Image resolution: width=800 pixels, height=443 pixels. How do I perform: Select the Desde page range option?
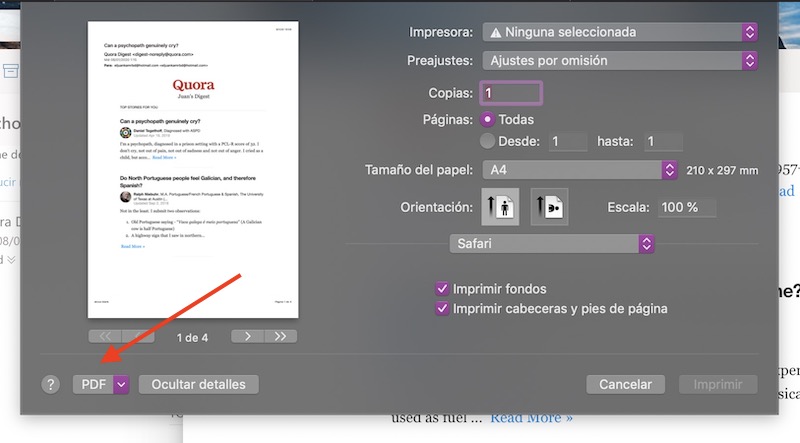489,142
